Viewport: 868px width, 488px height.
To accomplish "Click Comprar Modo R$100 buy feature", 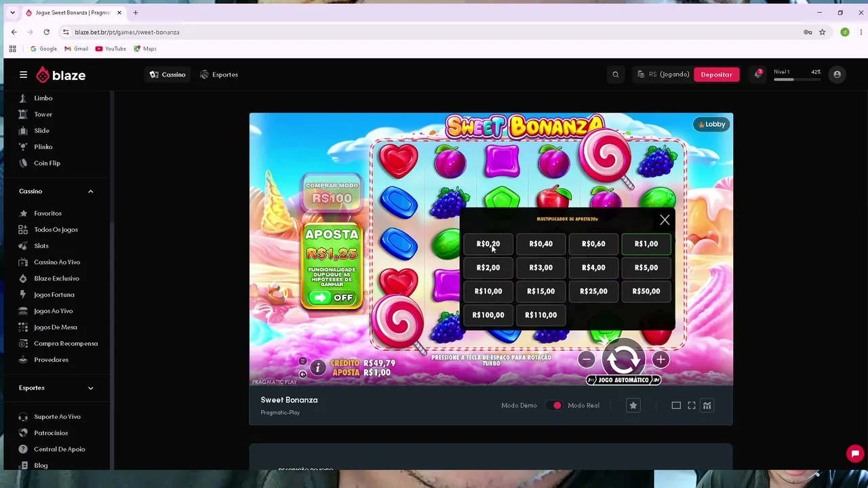I will click(x=332, y=192).
